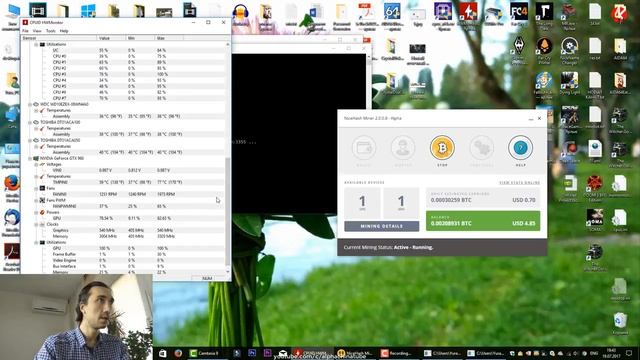Collapse the Fans PWM node

tap(36, 200)
